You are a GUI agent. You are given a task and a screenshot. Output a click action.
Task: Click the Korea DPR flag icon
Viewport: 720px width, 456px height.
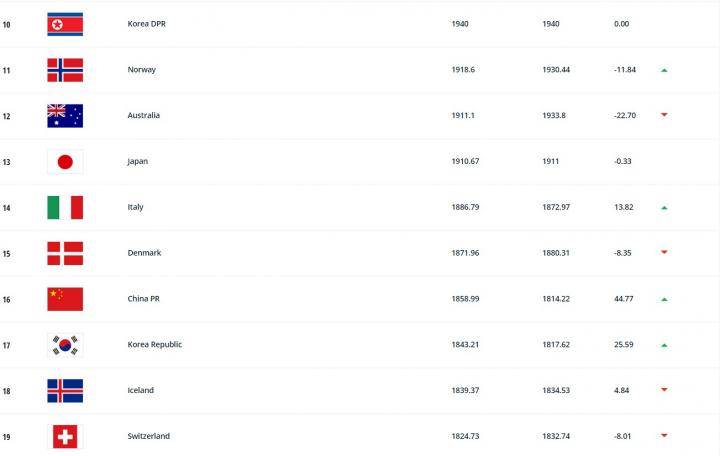(x=65, y=24)
